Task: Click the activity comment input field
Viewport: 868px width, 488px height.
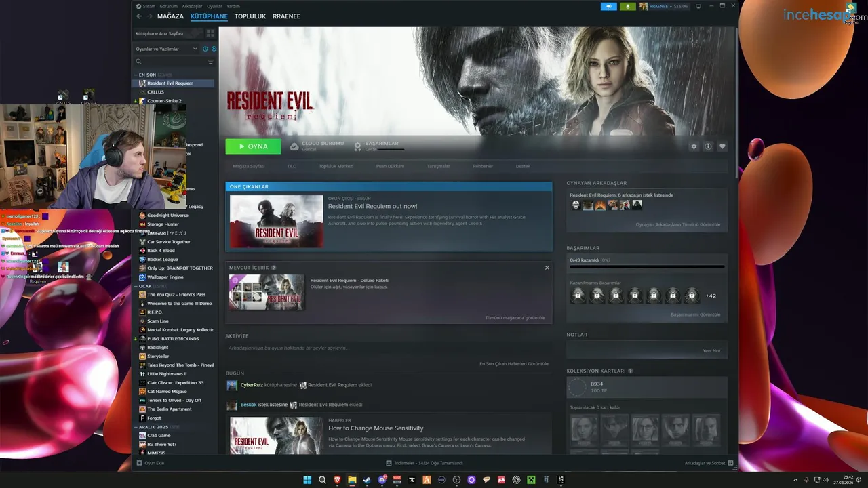Action: [x=389, y=348]
